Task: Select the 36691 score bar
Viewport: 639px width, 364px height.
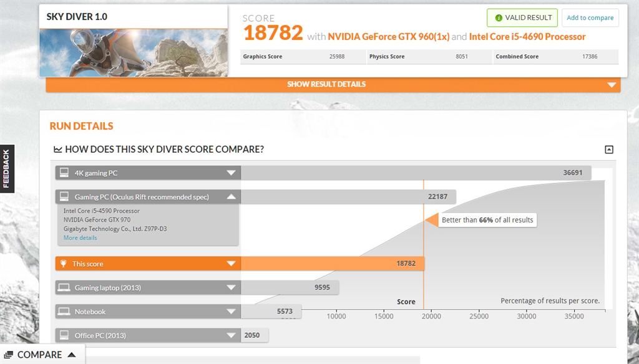Action: [416, 173]
